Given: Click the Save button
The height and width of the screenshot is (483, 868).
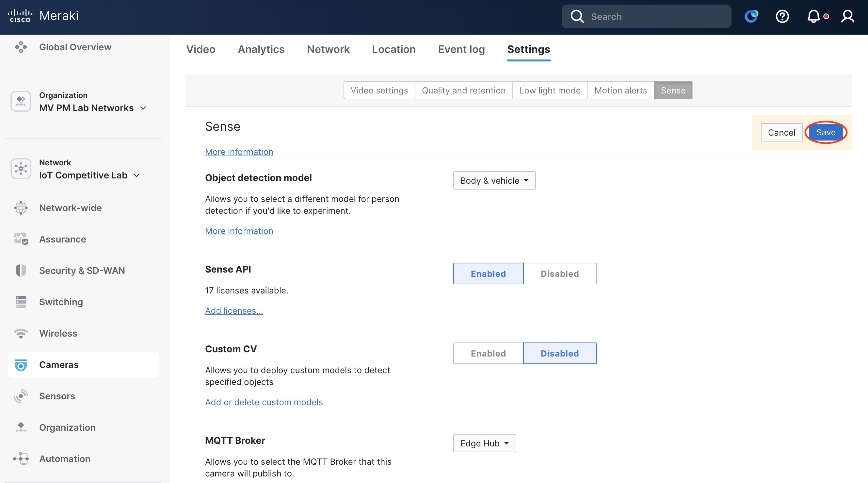Looking at the screenshot, I should [826, 132].
